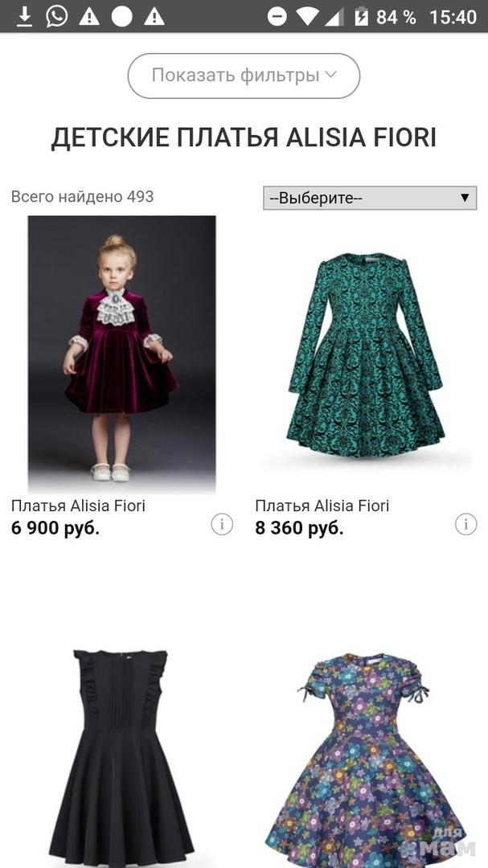This screenshot has width=488, height=868.
Task: Click the 8 360 руб. price
Action: click(x=299, y=528)
